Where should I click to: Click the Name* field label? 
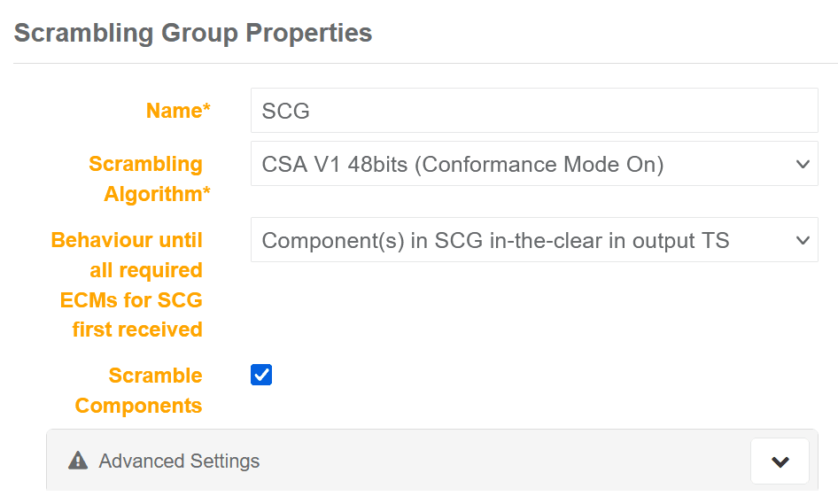(178, 111)
